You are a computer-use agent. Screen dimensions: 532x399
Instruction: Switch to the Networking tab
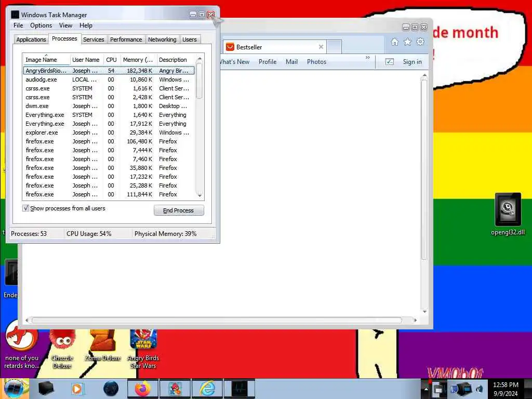coord(162,39)
